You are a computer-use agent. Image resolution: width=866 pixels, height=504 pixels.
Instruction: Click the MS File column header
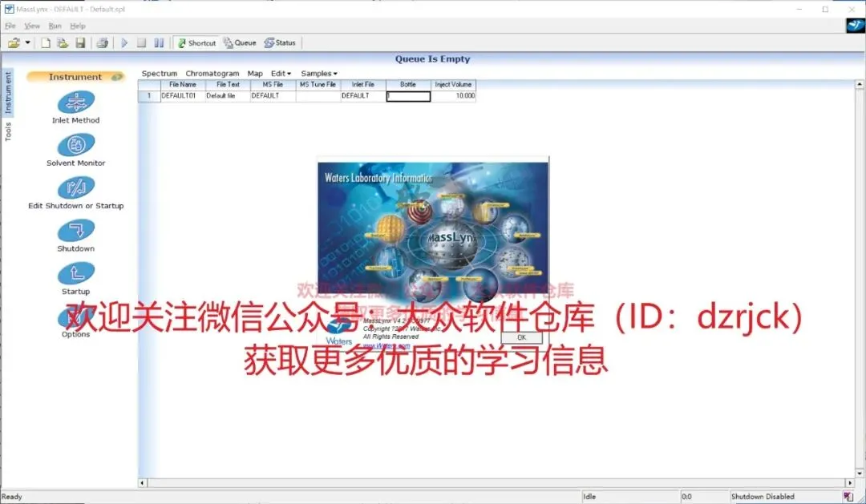coord(273,84)
